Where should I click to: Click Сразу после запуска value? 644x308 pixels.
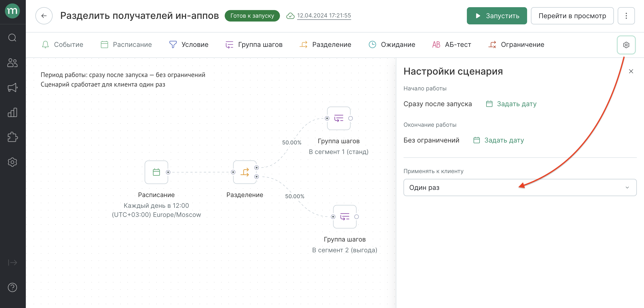[437, 104]
